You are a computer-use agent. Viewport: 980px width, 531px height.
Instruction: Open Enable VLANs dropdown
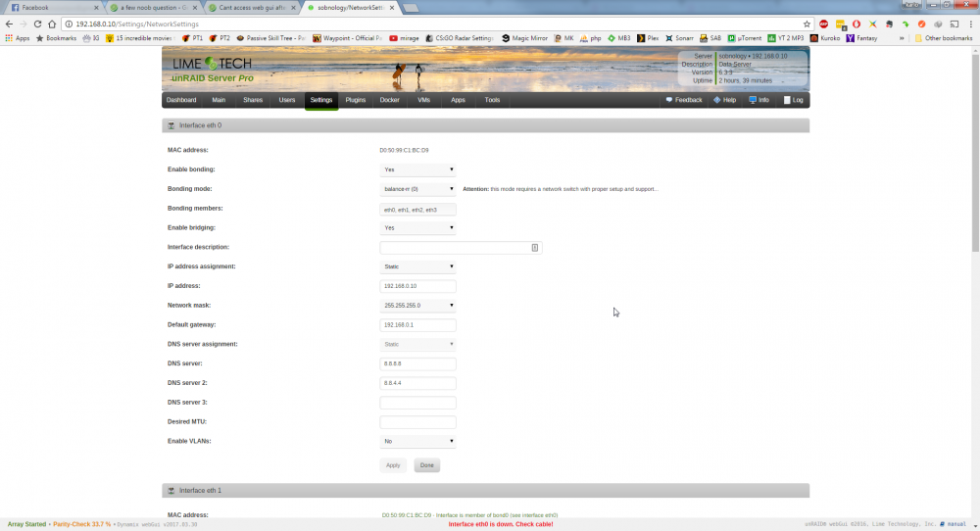pos(417,441)
